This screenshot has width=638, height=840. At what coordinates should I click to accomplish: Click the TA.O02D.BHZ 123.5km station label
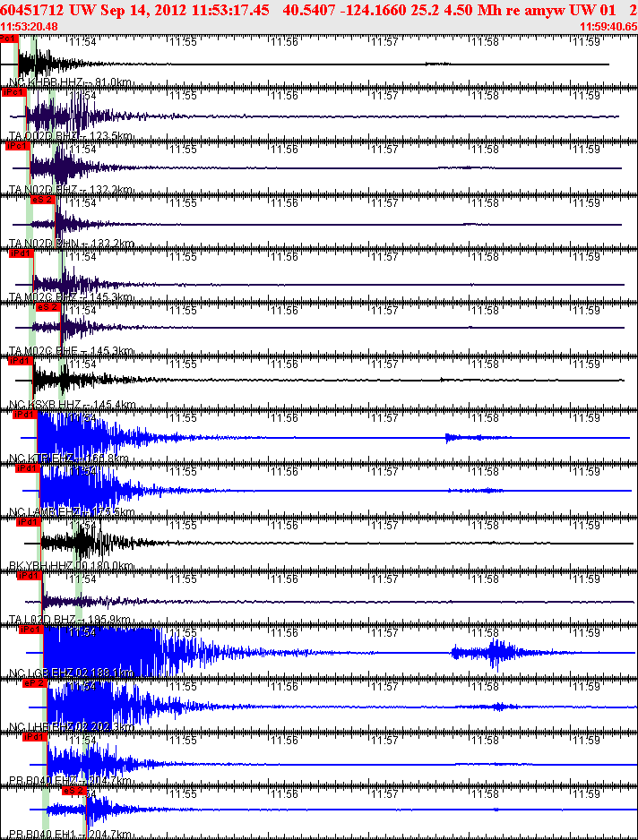pyautogui.click(x=72, y=136)
